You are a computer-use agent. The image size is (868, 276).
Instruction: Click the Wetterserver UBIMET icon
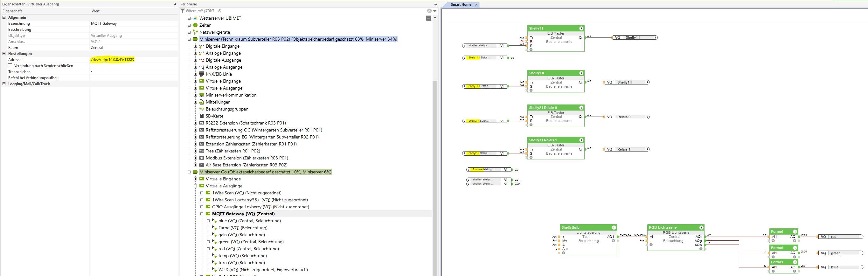tap(195, 18)
